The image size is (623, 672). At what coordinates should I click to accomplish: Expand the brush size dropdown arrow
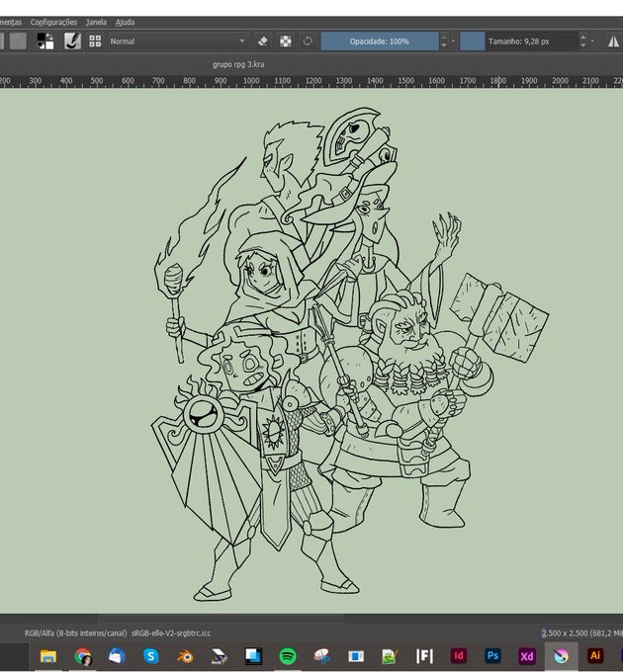pos(592,42)
